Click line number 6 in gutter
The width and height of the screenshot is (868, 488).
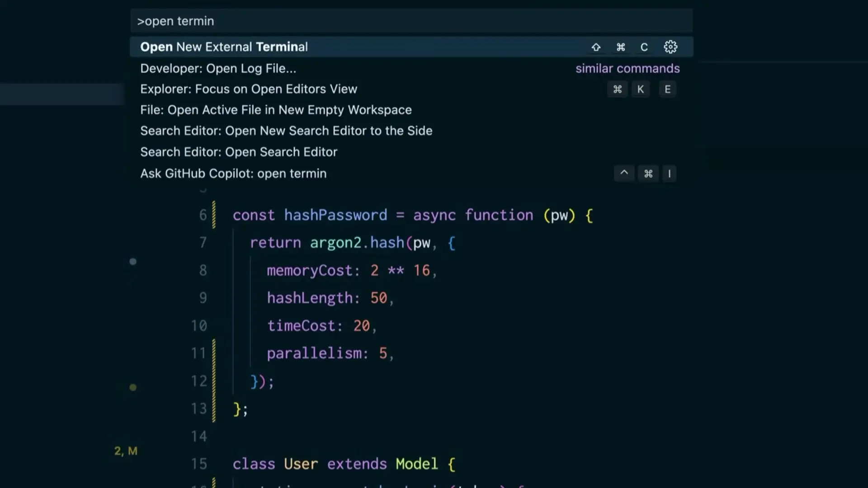tap(203, 215)
